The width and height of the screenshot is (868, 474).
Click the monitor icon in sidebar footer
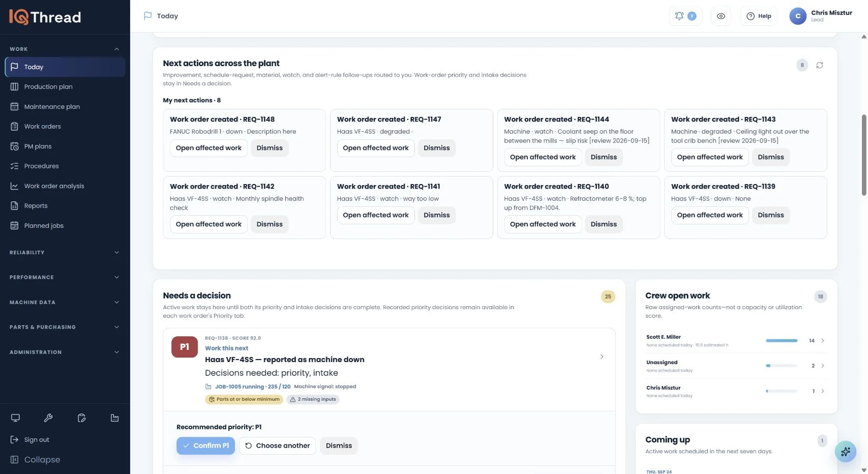[15, 418]
